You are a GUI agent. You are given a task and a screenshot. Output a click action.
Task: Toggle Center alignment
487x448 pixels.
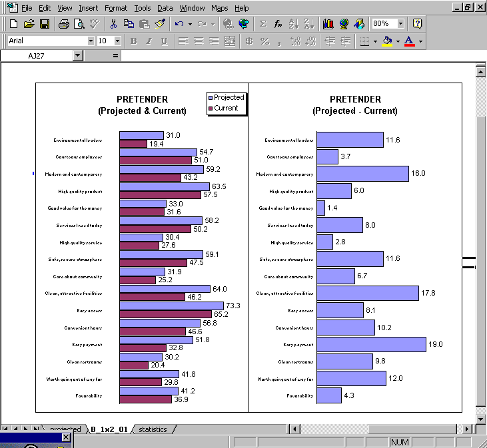pyautogui.click(x=199, y=41)
